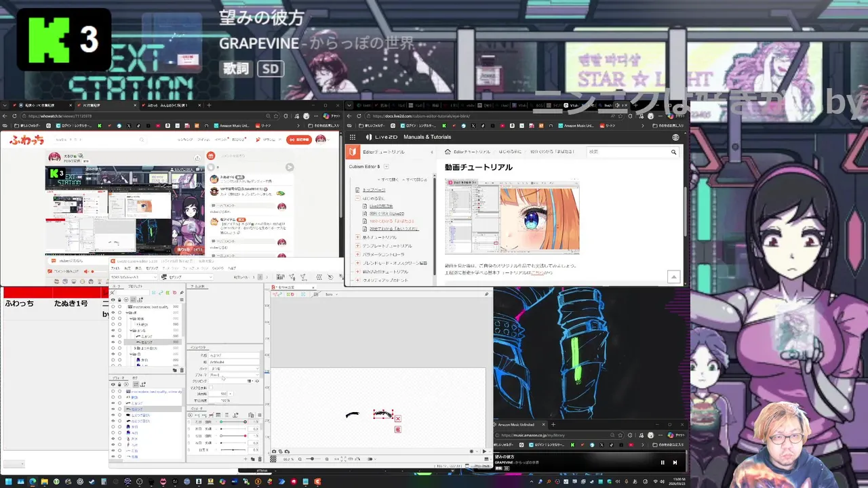This screenshot has height=488, width=868.
Task: Open the SDK target version dropdown in Cubism
Action: point(134,277)
